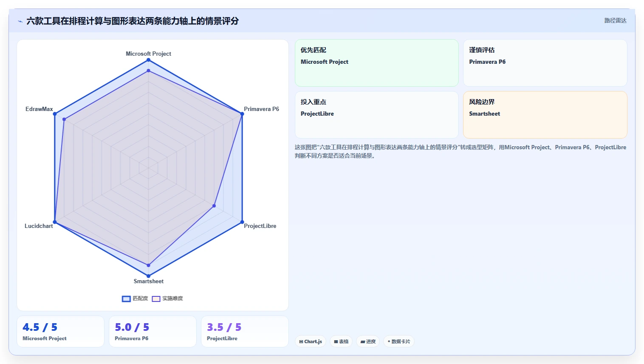Open the 投入重点 ProjectLibre card

pos(377,115)
